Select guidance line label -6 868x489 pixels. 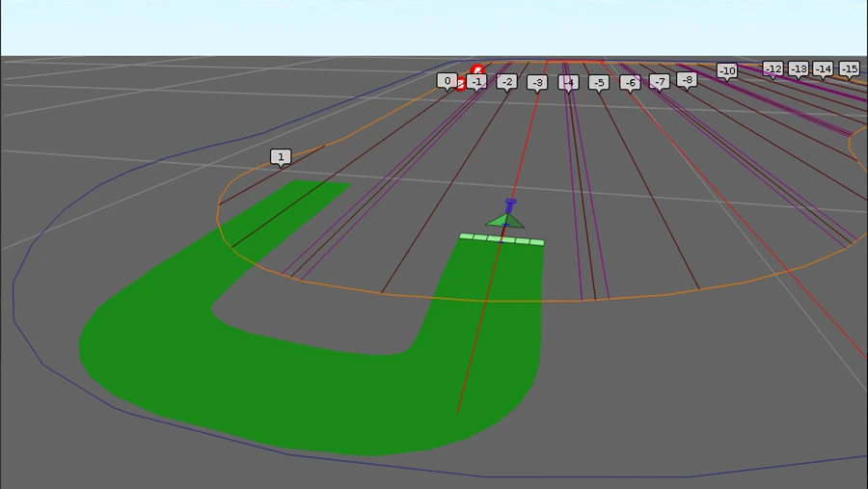tap(630, 83)
